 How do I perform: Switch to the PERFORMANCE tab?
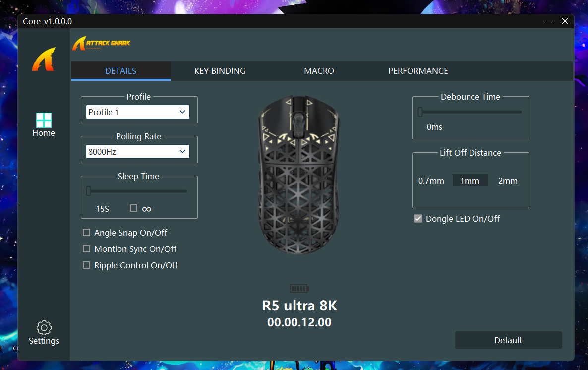click(x=418, y=71)
